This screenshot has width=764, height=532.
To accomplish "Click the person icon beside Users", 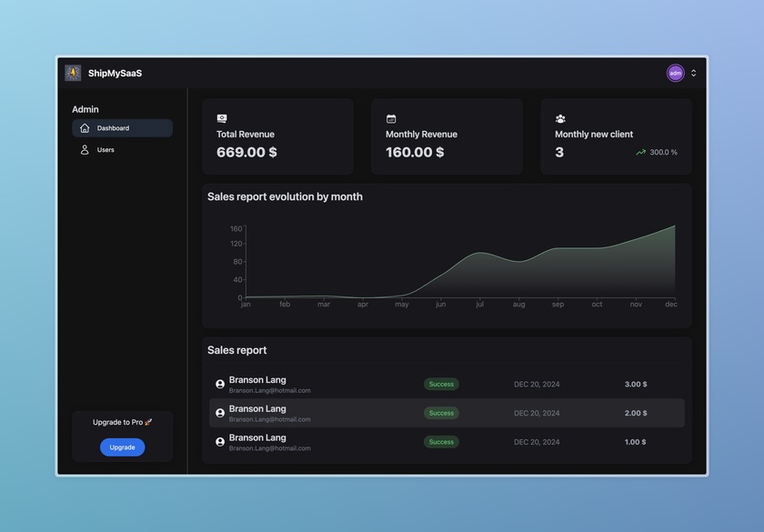I will (x=85, y=149).
